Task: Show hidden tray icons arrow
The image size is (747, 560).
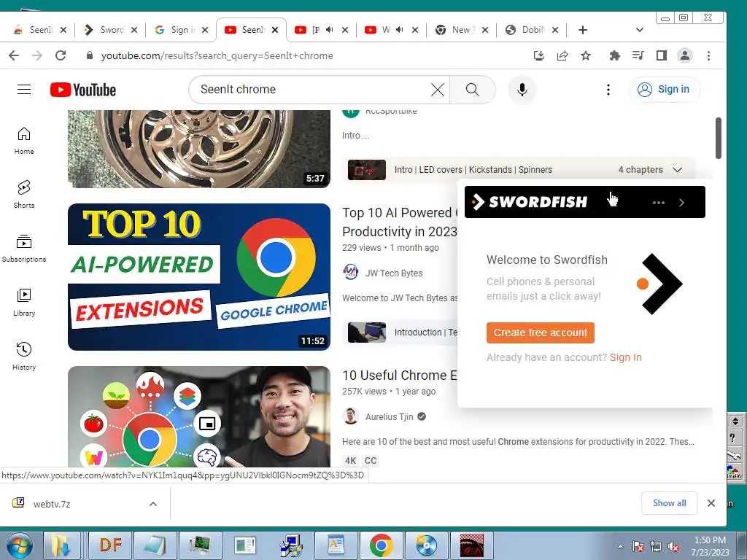Action: click(620, 546)
